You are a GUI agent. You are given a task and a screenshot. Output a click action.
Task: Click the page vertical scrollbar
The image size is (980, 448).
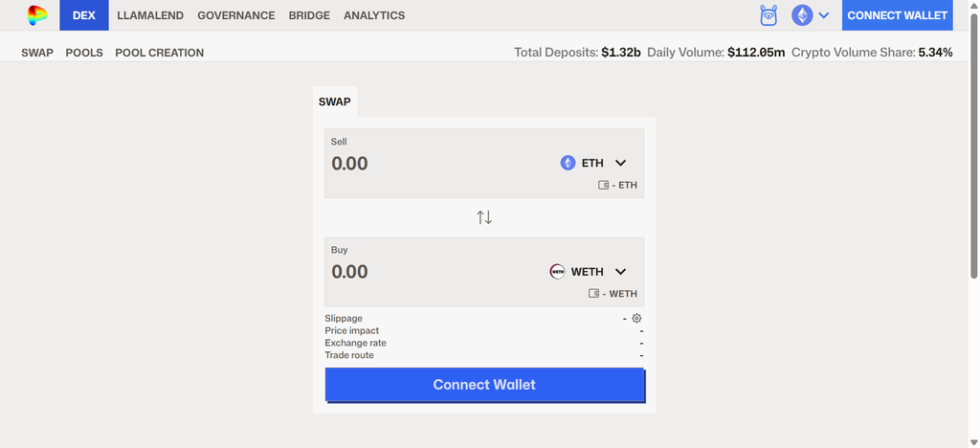point(973,146)
